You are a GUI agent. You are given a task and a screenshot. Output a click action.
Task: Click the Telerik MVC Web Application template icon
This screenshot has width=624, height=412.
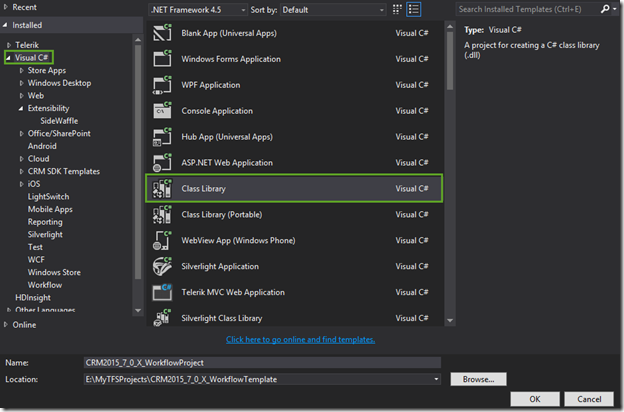(162, 292)
